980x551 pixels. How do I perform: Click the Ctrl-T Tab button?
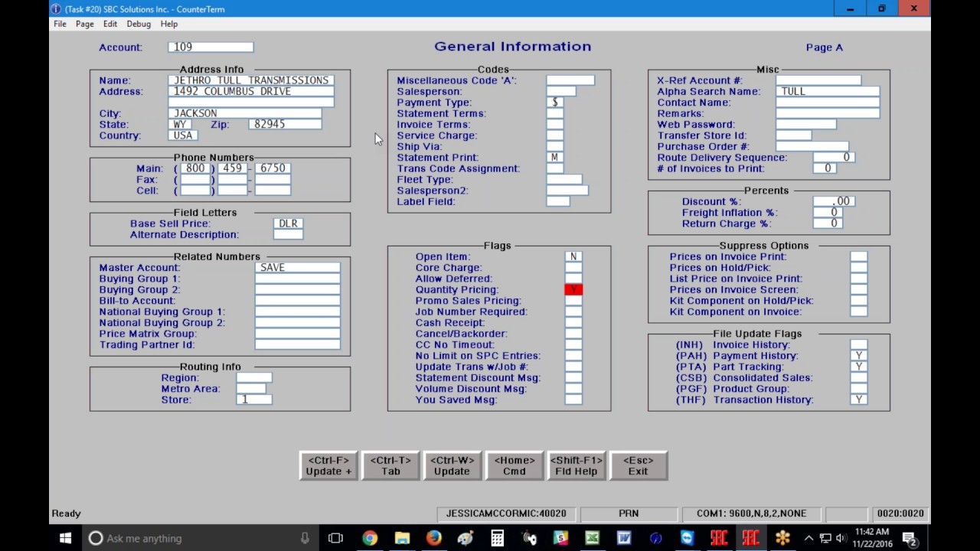[x=390, y=465]
